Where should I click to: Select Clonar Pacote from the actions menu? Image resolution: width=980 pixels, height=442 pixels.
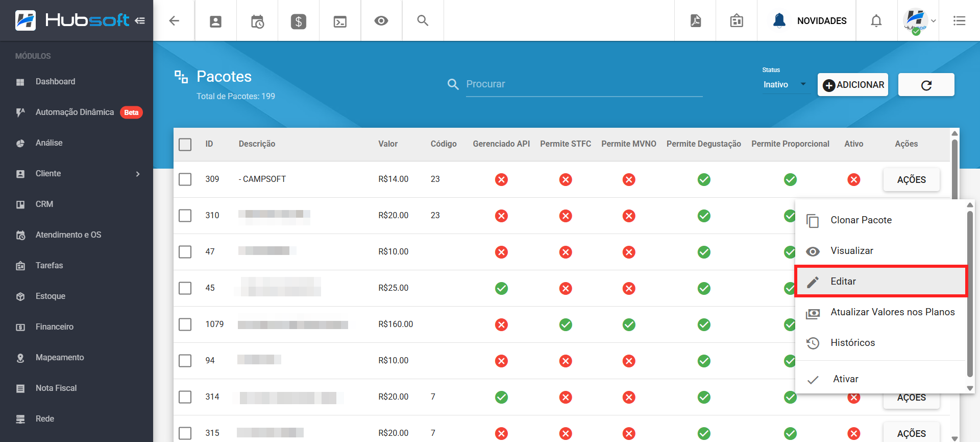(881, 220)
